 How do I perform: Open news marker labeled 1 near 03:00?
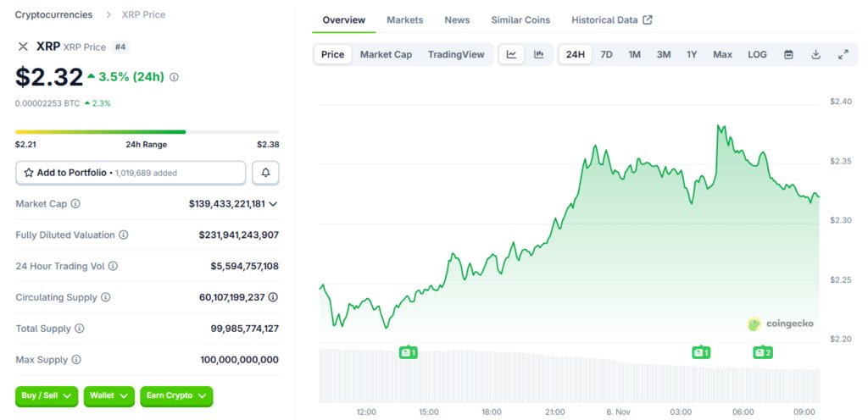pyautogui.click(x=701, y=352)
